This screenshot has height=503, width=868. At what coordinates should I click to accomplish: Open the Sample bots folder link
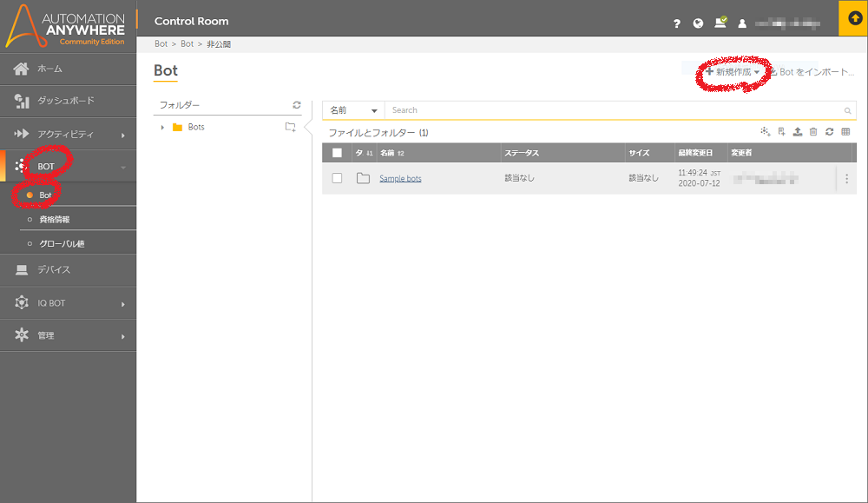(400, 178)
